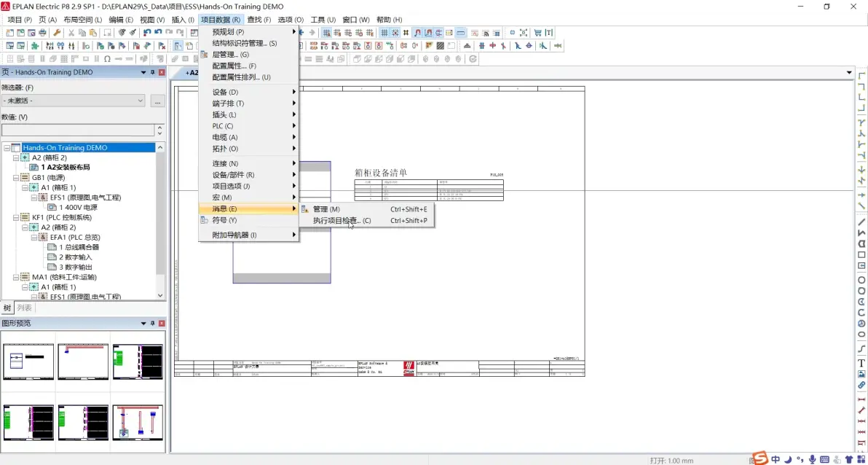
Task: Toggle the grid A button
Action: 327,33
